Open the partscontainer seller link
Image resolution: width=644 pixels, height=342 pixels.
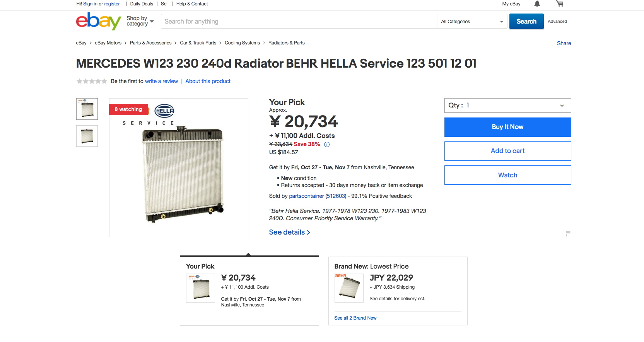pyautogui.click(x=306, y=196)
